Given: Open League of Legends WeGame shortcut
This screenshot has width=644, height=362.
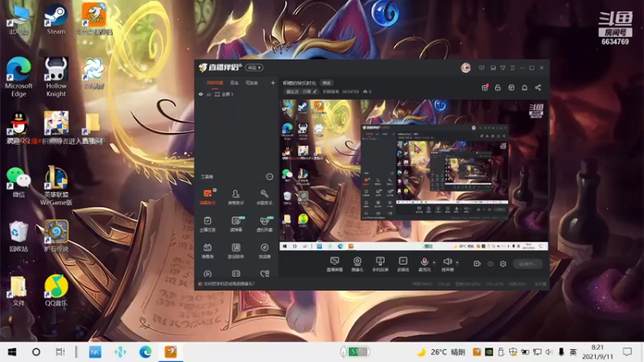Looking at the screenshot, I should click(x=56, y=186).
